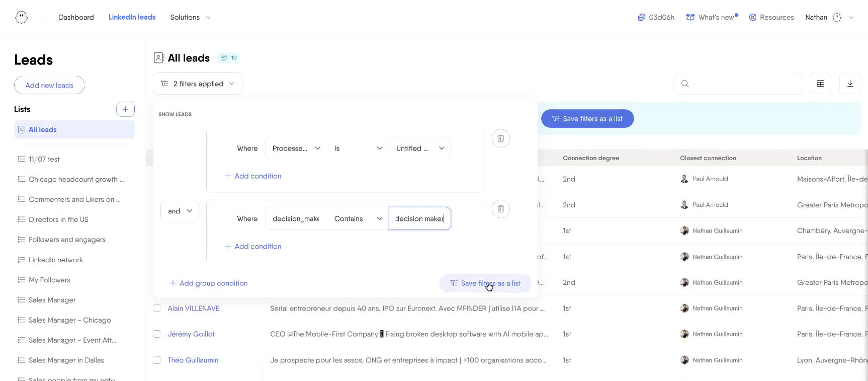This screenshot has height=381, width=868.
Task: Click Nathan's user avatar icon
Action: tap(837, 17)
